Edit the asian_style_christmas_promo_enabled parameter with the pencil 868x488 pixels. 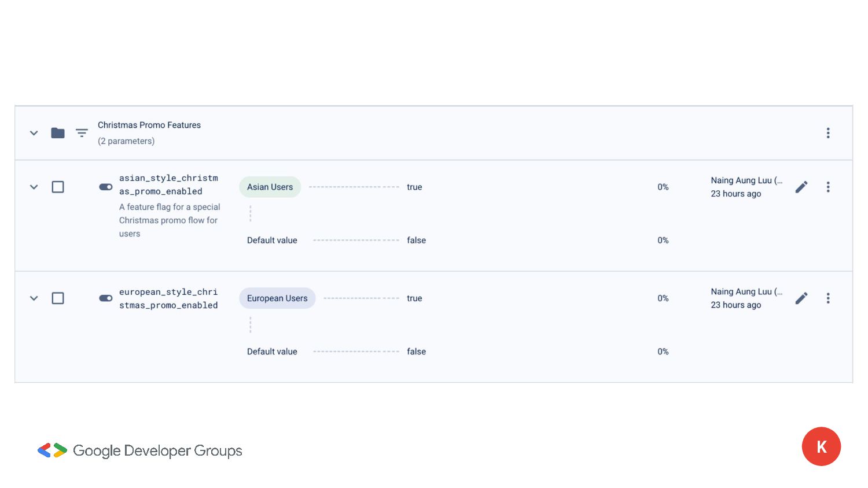[801, 187]
